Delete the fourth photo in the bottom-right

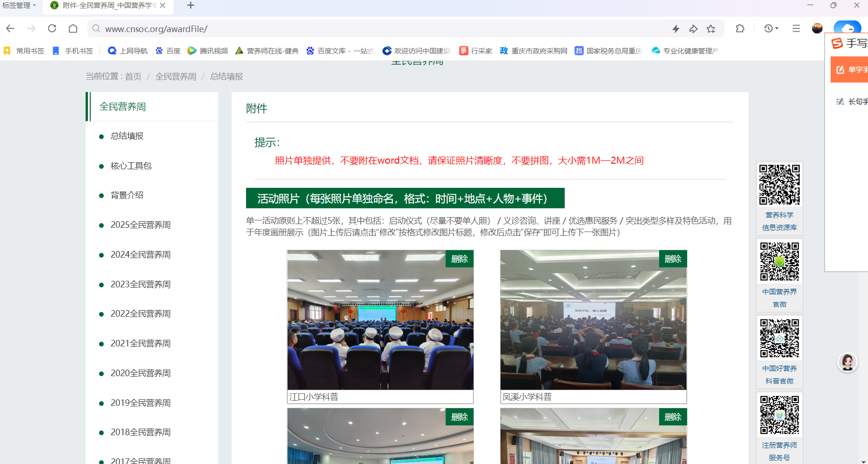(x=673, y=417)
